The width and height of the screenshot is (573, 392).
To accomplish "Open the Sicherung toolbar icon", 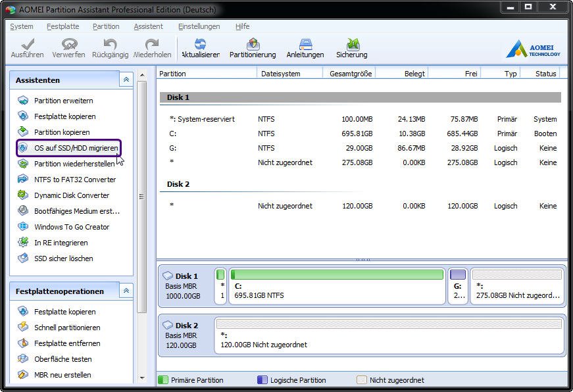I will click(x=352, y=45).
